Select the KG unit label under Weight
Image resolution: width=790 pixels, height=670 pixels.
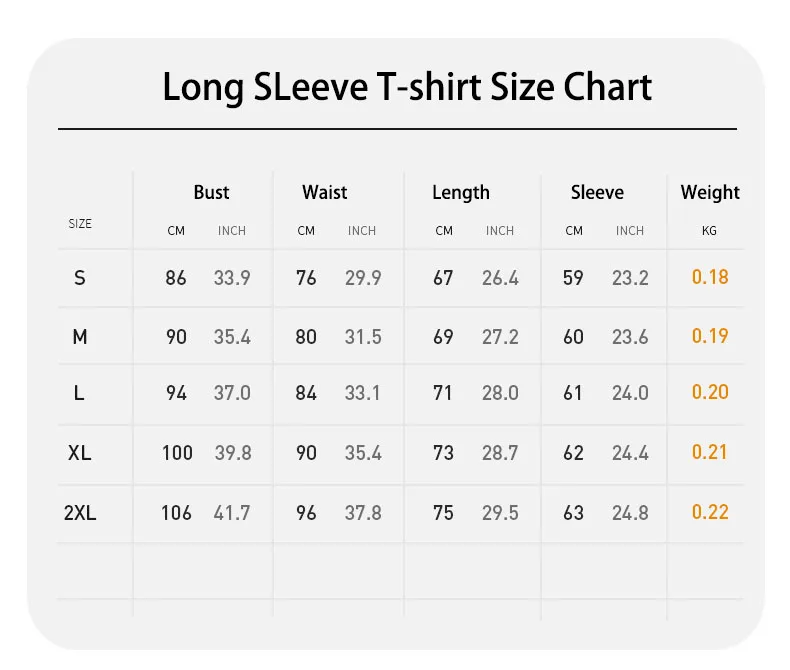pos(709,231)
